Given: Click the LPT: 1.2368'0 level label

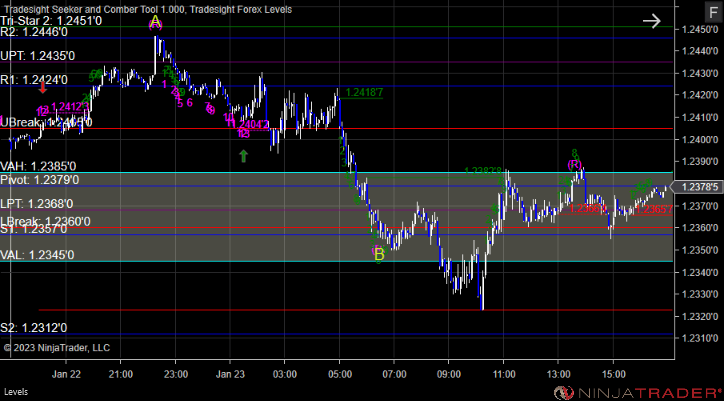Looking at the screenshot, I should click(x=37, y=204).
